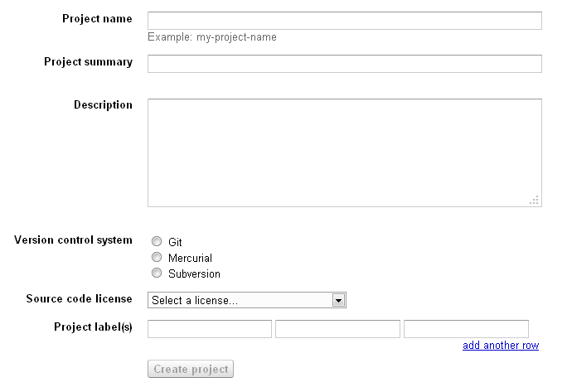Click the Project name text field
567x392 pixels.
344,21
